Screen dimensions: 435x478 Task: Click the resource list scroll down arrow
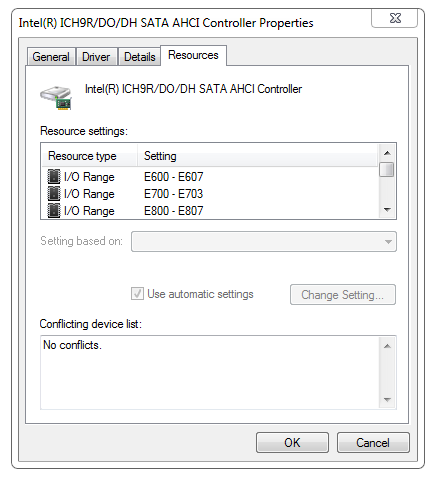click(x=387, y=210)
